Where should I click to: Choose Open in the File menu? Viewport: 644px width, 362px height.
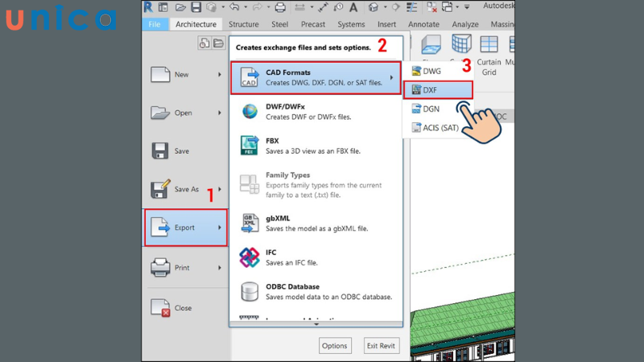point(186,113)
